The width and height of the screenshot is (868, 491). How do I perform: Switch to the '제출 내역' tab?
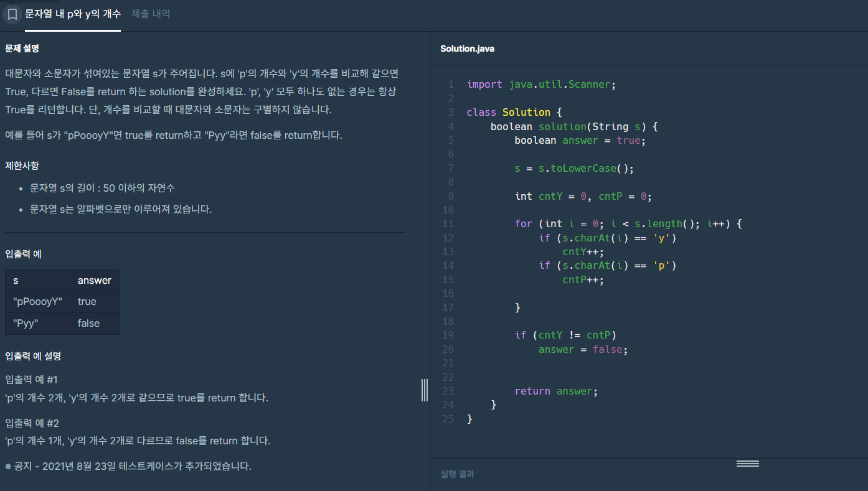click(x=151, y=14)
